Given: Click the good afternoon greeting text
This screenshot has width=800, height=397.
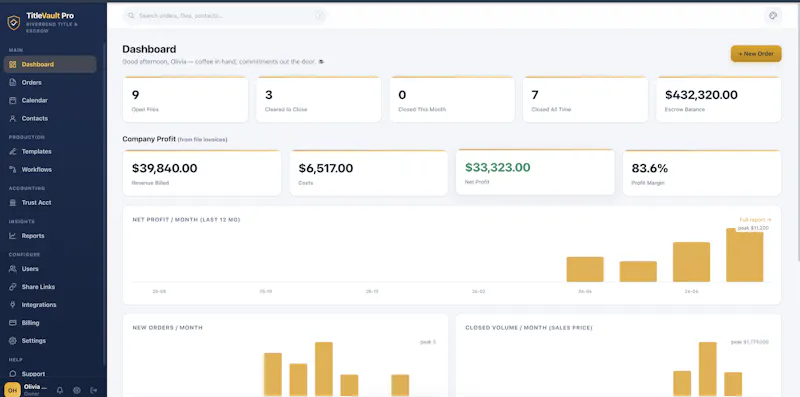Looking at the screenshot, I should (223, 62).
